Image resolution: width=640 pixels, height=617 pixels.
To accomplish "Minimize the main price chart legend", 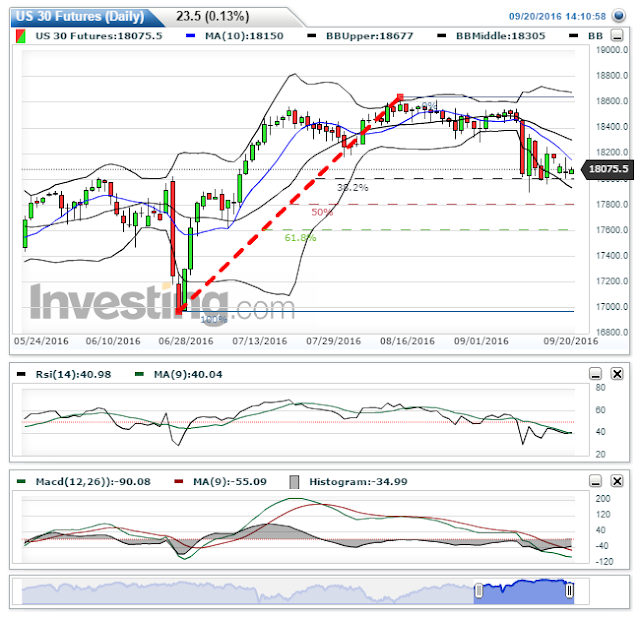I will pyautogui.click(x=617, y=36).
